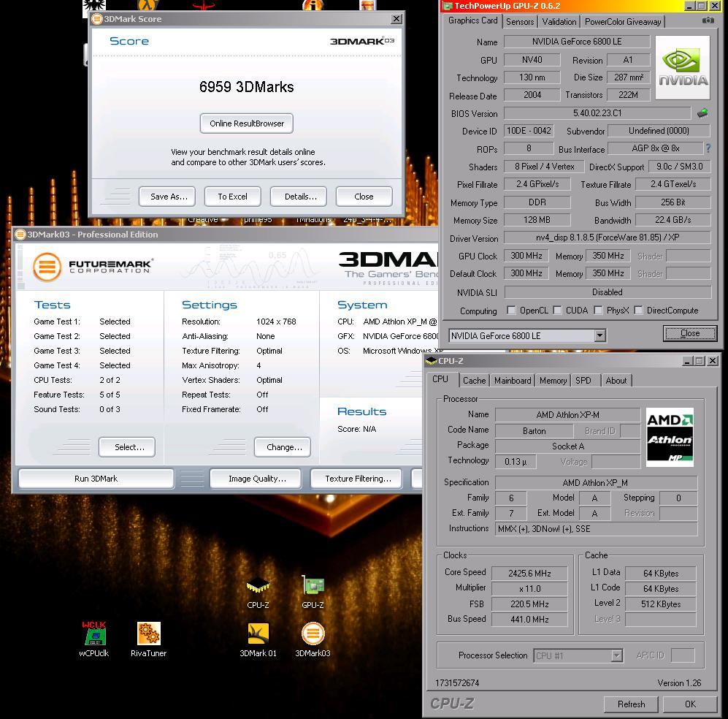
Task: Click the Driver Version field in GPU-Z
Action: click(608, 237)
